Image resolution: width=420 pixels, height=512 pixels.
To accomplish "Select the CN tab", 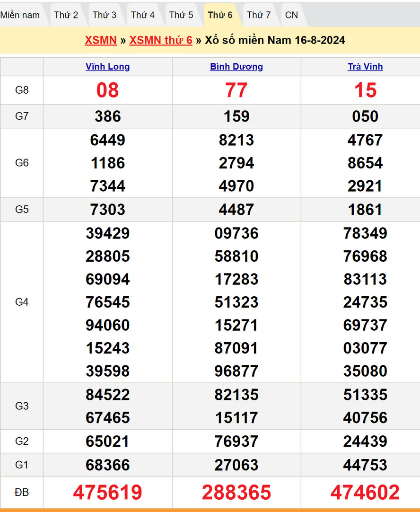I will tap(291, 15).
